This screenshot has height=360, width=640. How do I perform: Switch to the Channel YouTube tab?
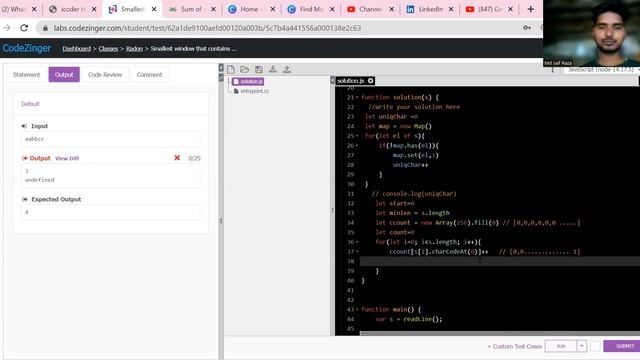[x=370, y=9]
